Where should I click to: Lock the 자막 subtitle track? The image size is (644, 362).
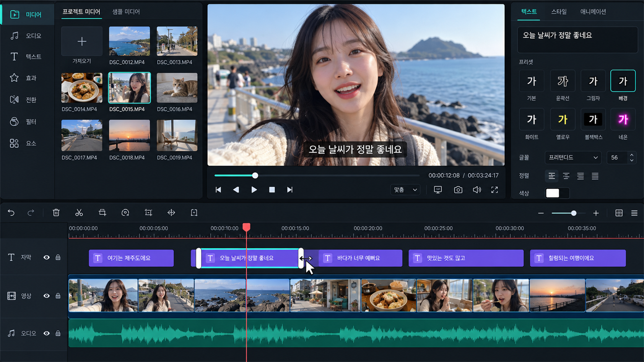[x=58, y=257]
